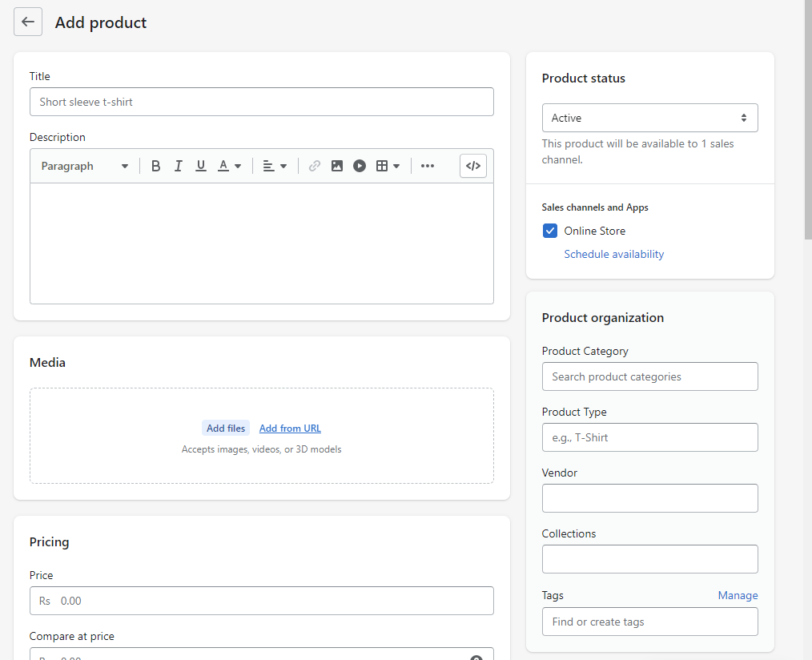Screen dimensions: 812x660
Task: Open the Schedule availability link
Action: 614,254
